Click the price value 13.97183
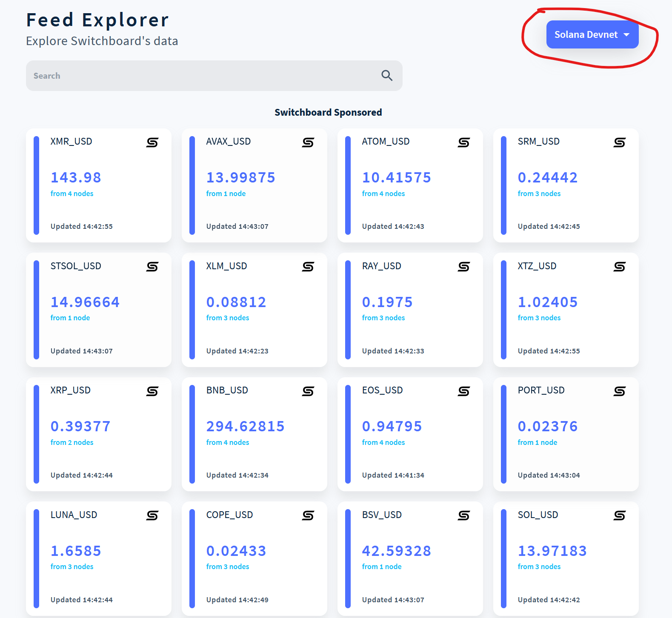The image size is (672, 618). click(552, 551)
